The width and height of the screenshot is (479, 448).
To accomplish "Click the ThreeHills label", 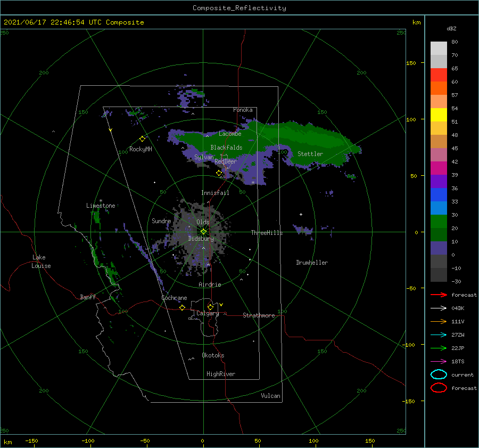I will [267, 233].
